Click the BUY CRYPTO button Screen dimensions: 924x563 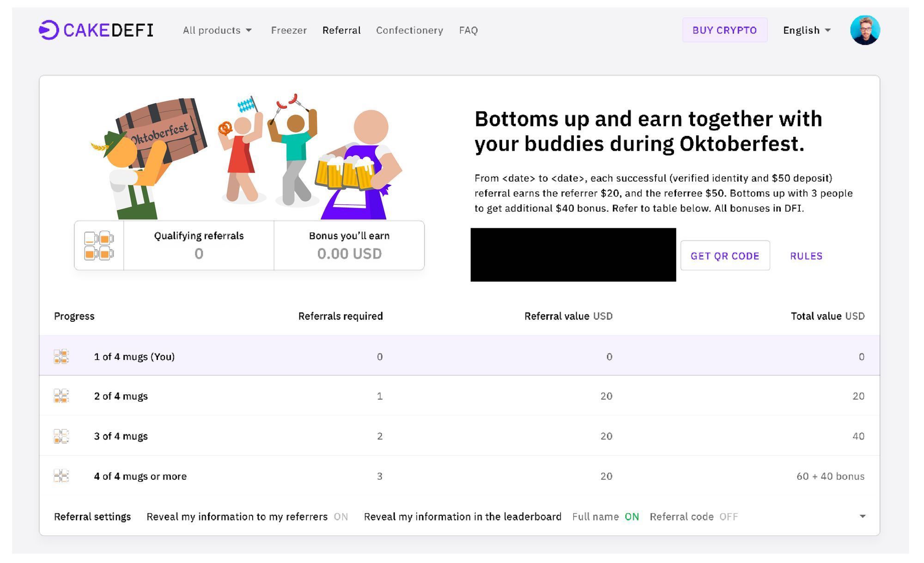coord(724,31)
